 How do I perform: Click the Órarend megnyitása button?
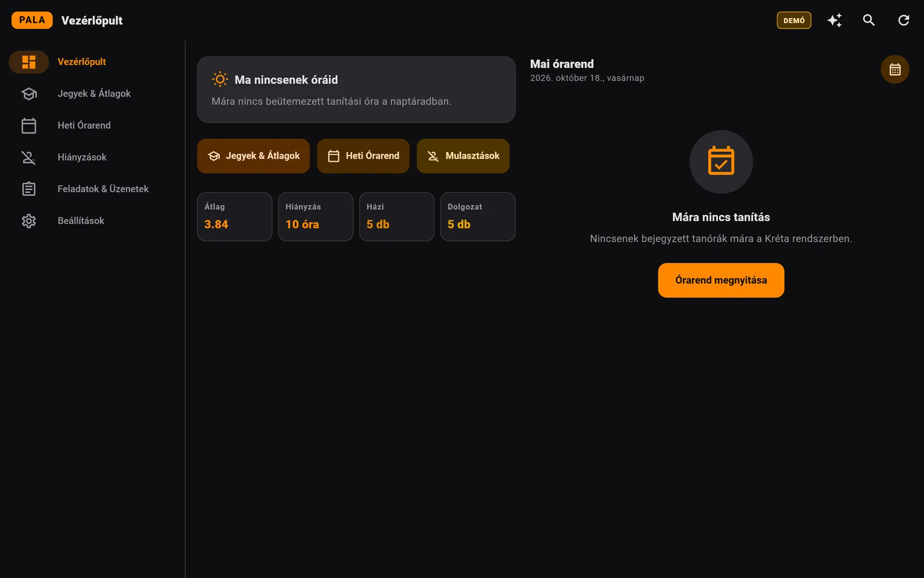(x=721, y=280)
